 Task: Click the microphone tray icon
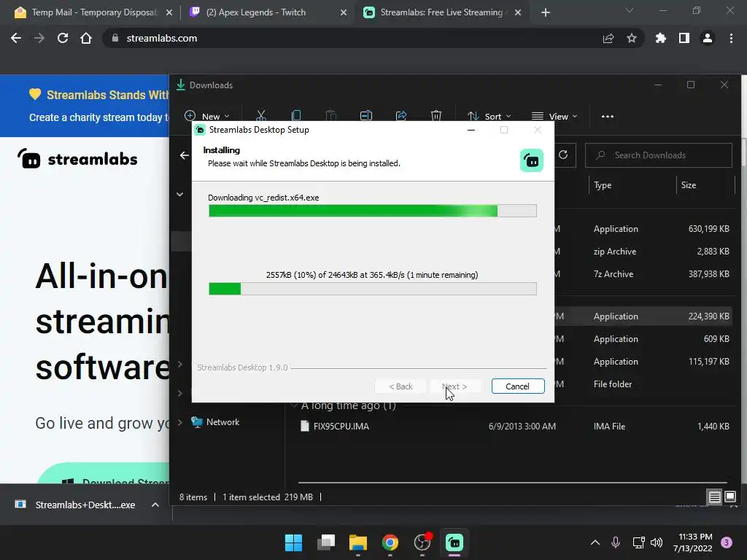pos(616,542)
